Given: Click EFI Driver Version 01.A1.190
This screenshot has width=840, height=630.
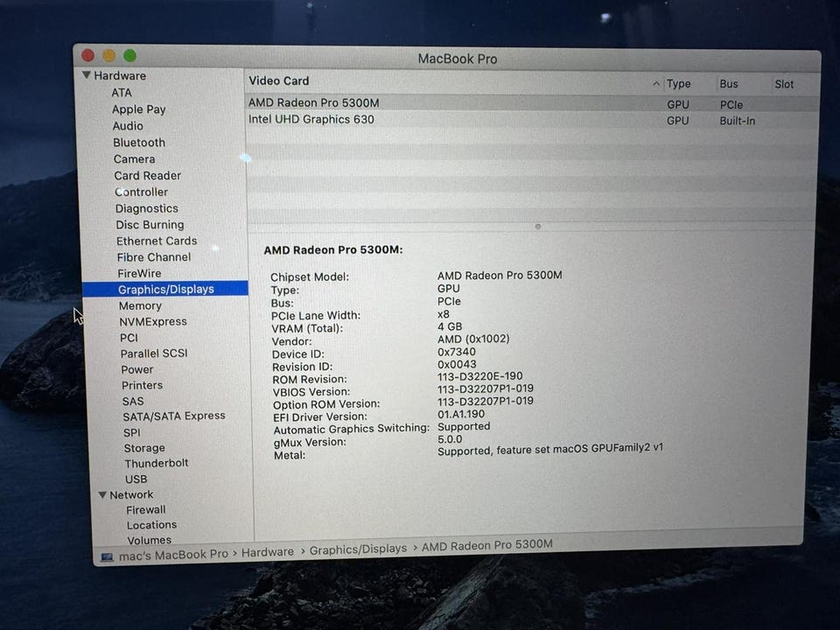Looking at the screenshot, I should click(x=461, y=414).
